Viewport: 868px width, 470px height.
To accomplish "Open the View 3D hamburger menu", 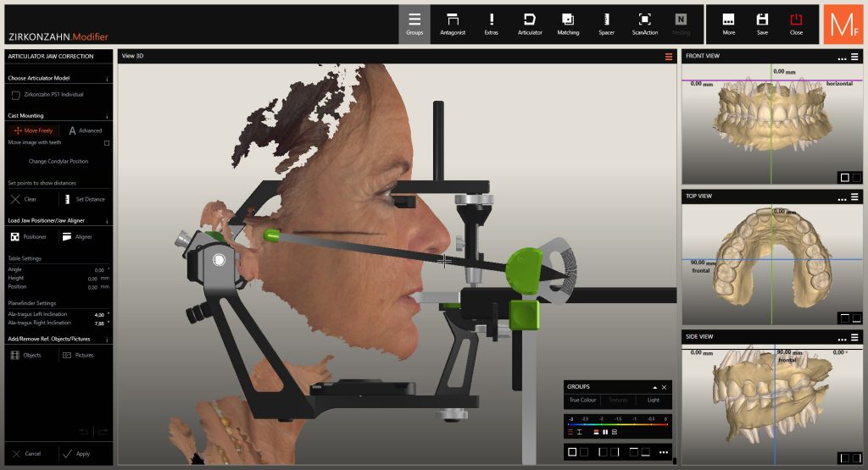I will [668, 57].
